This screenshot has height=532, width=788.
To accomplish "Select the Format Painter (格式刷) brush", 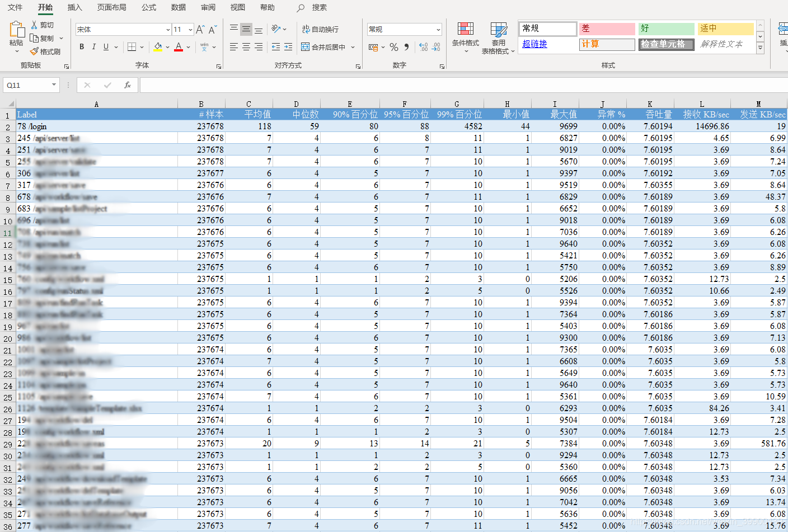I will 34,51.
